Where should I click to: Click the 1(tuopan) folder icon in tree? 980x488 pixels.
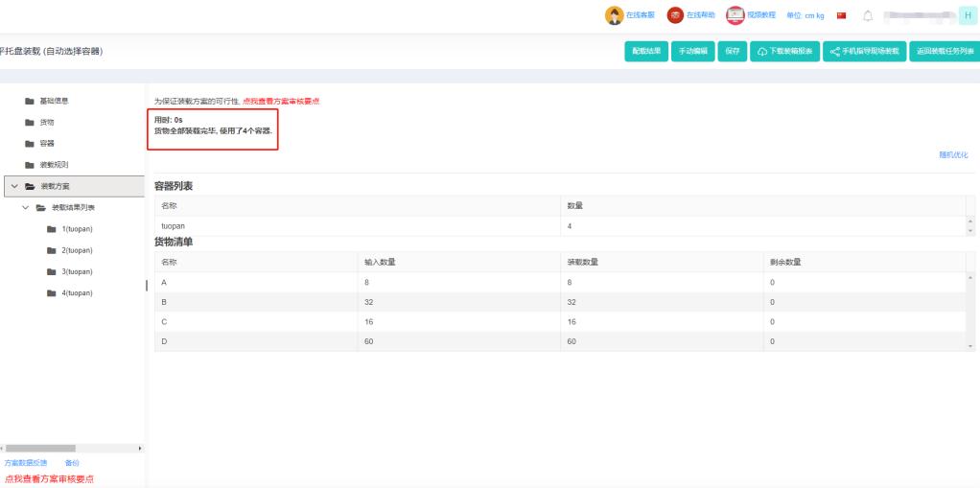[51, 229]
